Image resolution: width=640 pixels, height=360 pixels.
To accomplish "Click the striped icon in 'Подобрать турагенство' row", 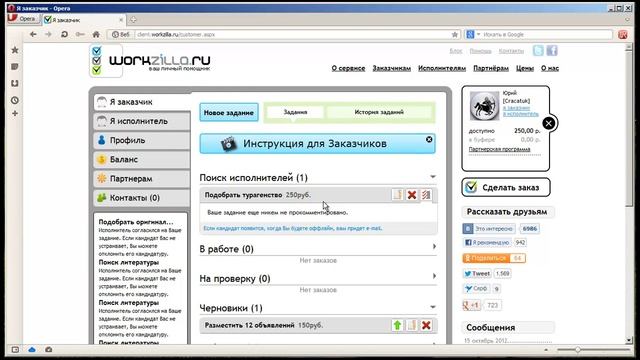I will [x=426, y=195].
